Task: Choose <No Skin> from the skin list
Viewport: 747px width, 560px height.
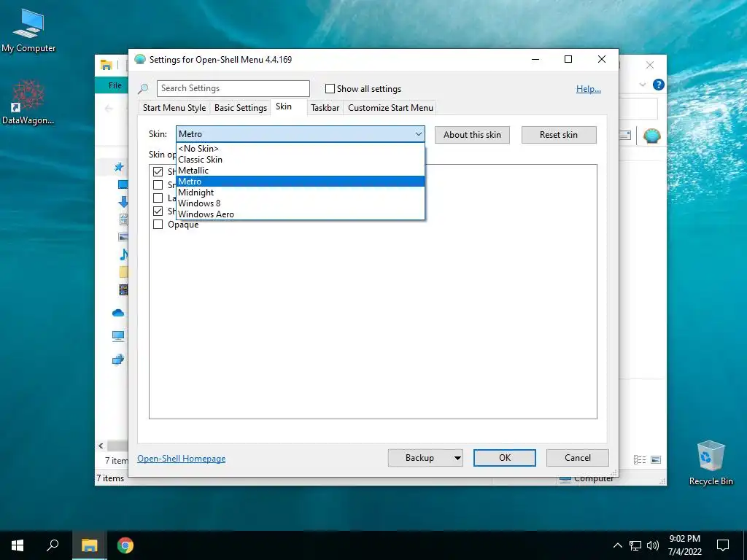Action: click(300, 149)
